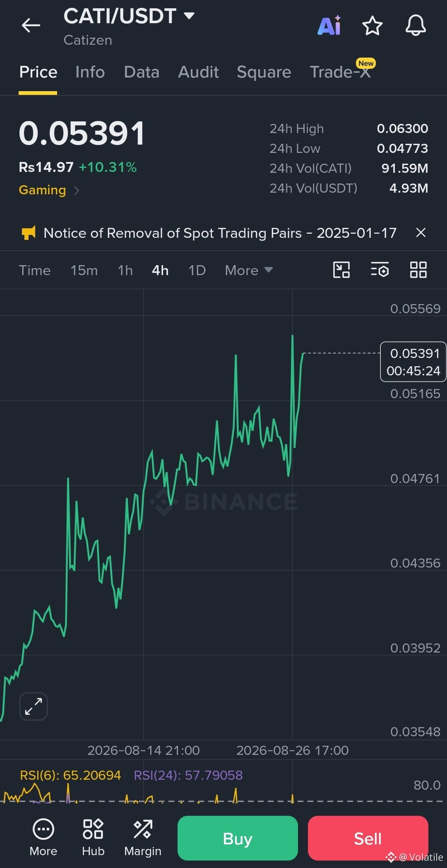This screenshot has height=868, width=447.
Task: Tap the red Sell button
Action: [368, 838]
